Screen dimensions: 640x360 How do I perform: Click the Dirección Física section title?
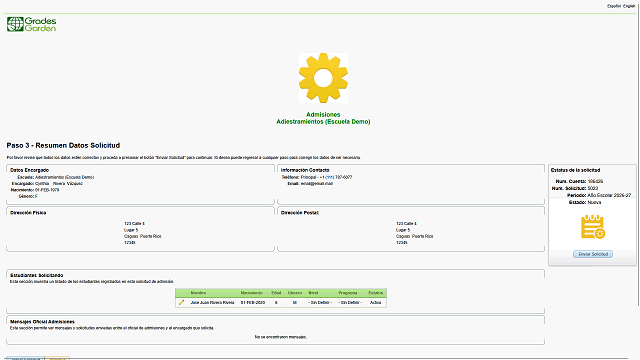click(28, 213)
